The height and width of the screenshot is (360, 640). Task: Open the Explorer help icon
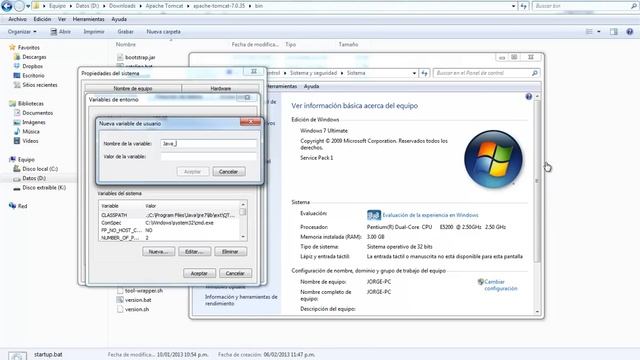629,31
